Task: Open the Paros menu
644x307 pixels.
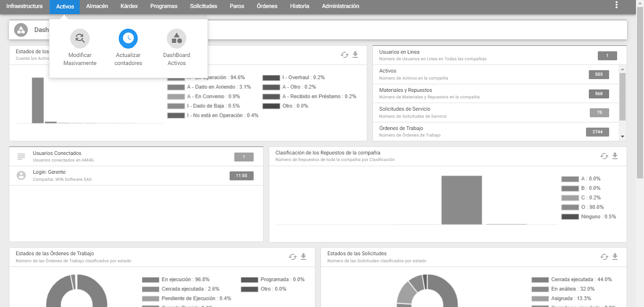Action: [237, 6]
